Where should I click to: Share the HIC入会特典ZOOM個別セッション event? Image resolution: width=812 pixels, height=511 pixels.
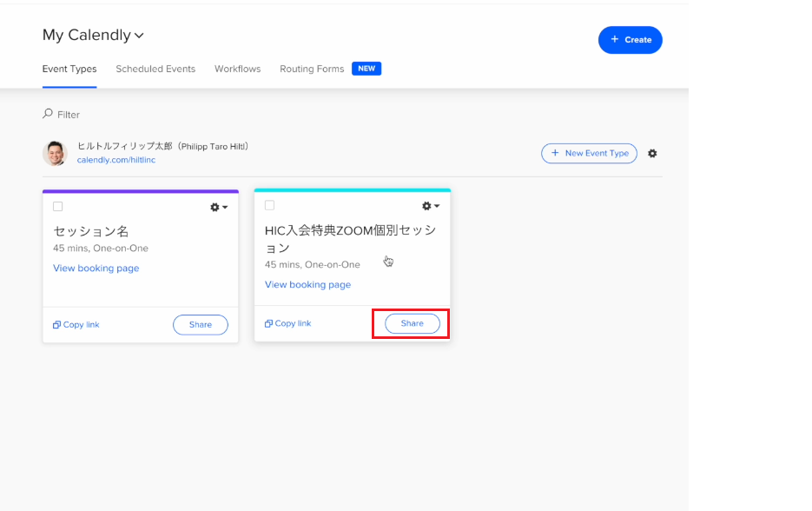[x=413, y=323]
